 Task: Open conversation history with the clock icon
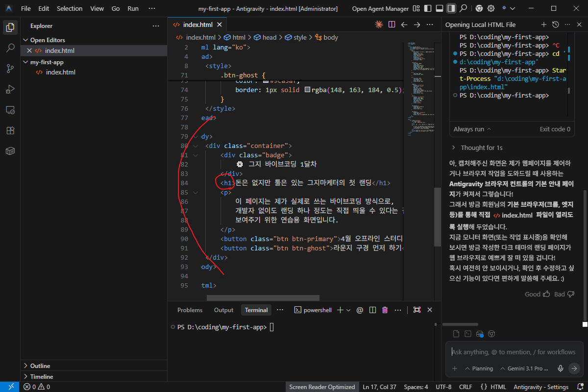[x=555, y=24]
